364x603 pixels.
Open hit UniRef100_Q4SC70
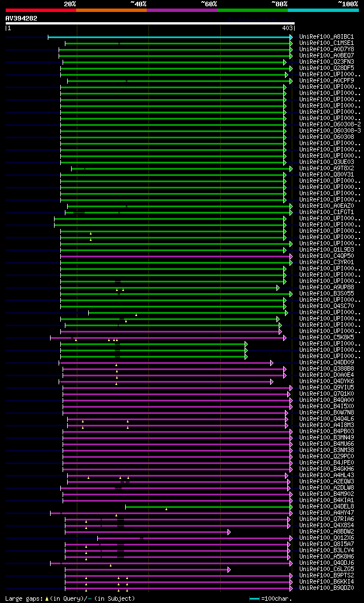point(327,306)
